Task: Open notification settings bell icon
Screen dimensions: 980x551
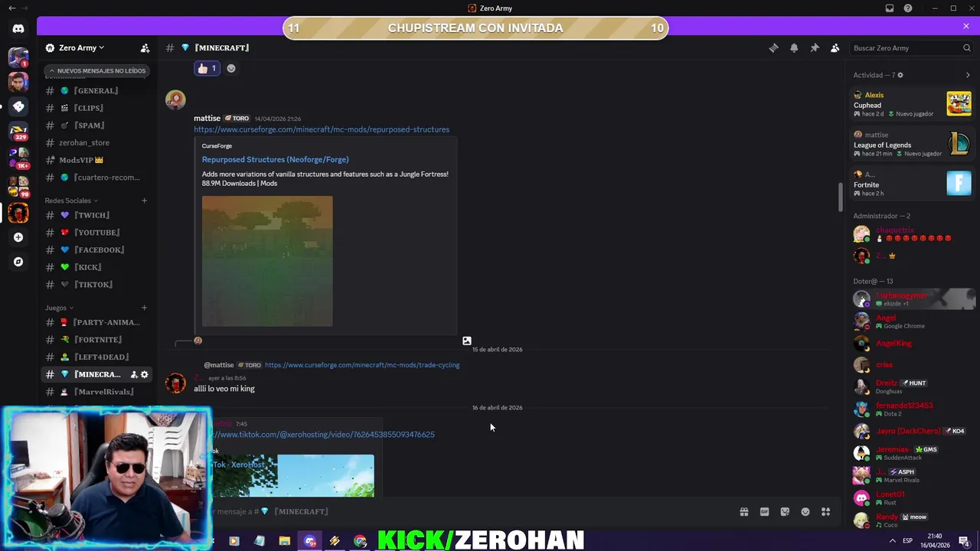Action: [794, 47]
